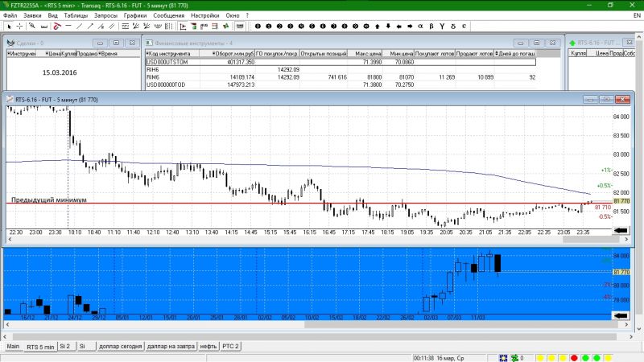Insert circled number 0 marker

coord(258,27)
